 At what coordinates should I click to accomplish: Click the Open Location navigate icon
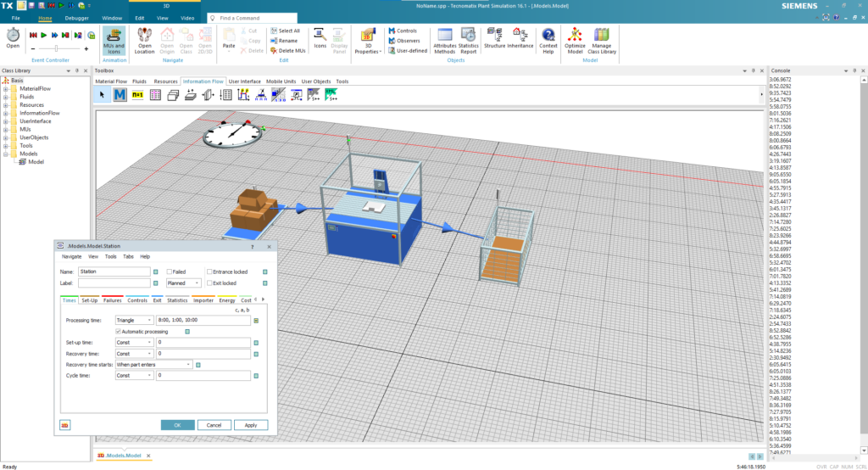pyautogui.click(x=145, y=40)
